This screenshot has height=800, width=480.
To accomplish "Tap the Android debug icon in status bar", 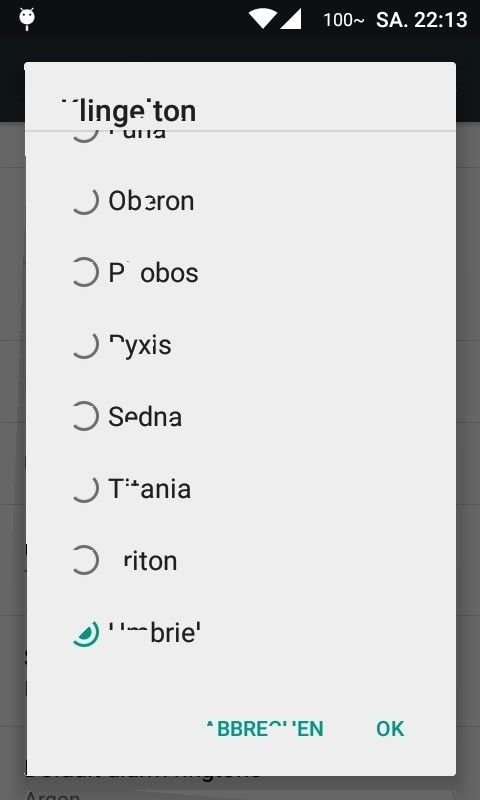I will [27, 19].
